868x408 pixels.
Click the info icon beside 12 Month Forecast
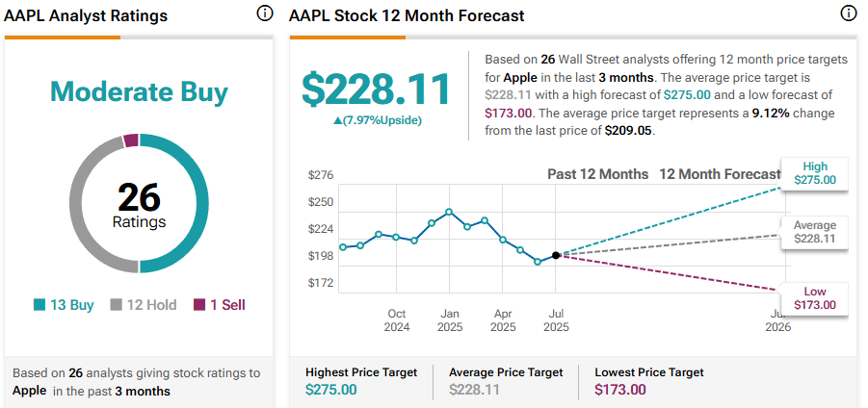[x=849, y=13]
